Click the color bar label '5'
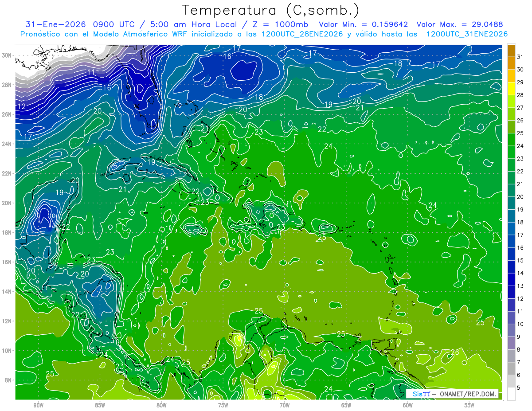532x411 pixels. click(x=519, y=388)
